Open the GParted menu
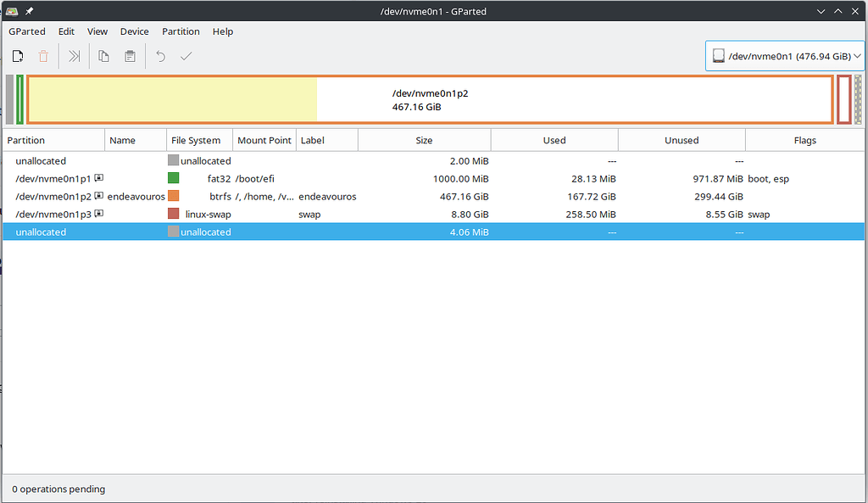This screenshot has width=868, height=503. 26,31
